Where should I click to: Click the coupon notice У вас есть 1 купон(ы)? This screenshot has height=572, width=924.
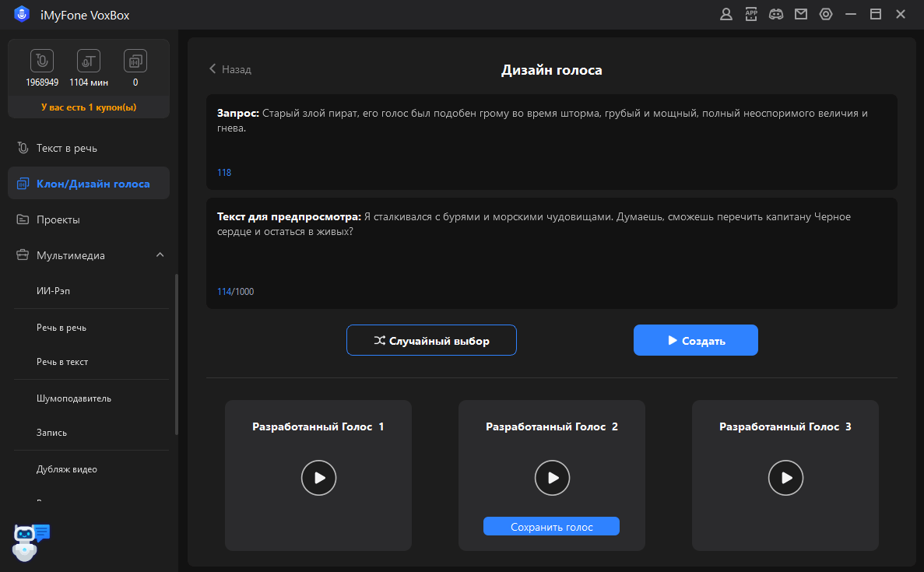(x=89, y=107)
